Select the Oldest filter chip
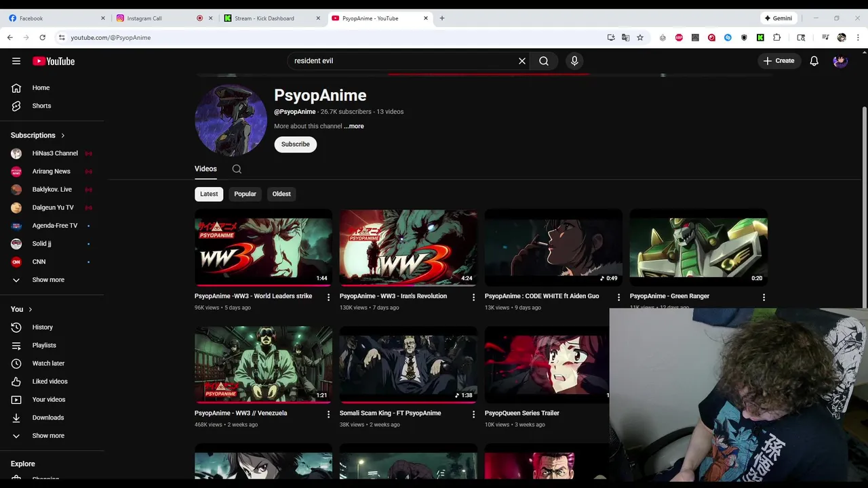The width and height of the screenshot is (868, 488). pyautogui.click(x=281, y=194)
